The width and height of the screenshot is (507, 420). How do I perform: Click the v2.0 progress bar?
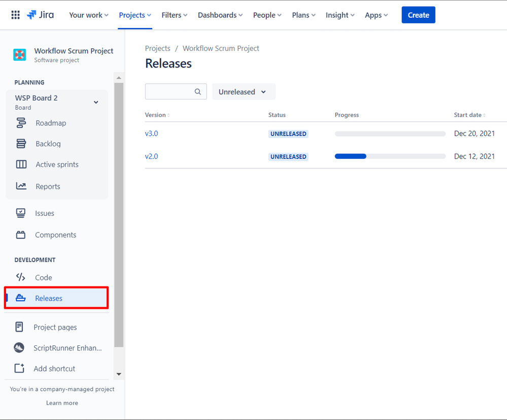click(x=390, y=156)
